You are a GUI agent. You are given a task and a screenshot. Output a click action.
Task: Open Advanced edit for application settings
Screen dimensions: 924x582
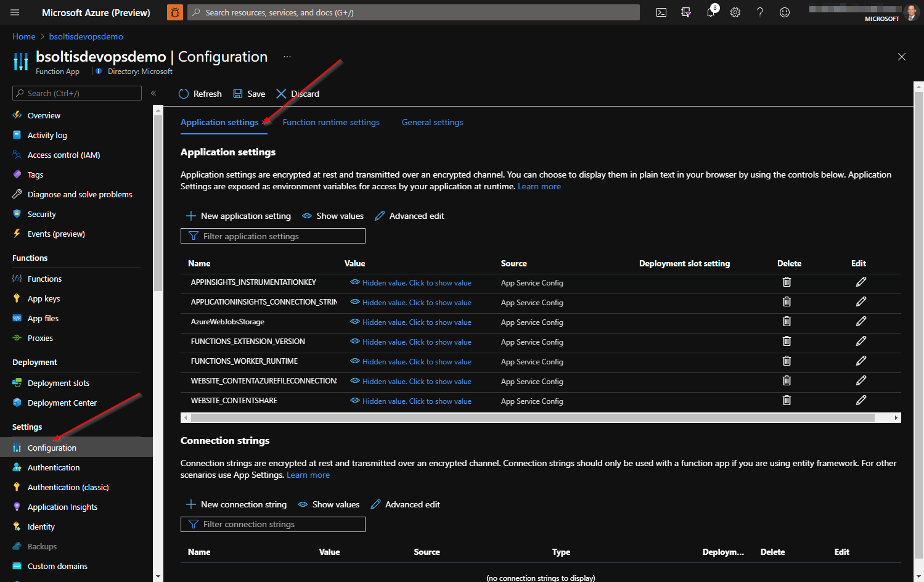point(409,216)
